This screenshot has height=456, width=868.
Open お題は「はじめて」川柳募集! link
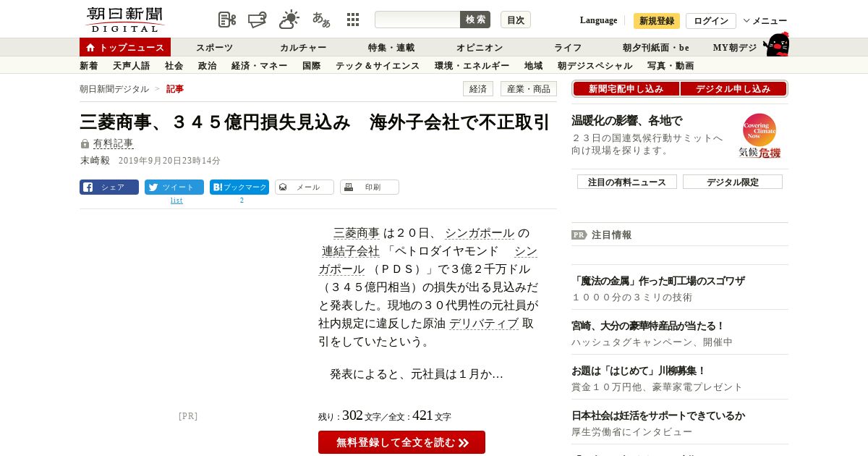pyautogui.click(x=639, y=371)
